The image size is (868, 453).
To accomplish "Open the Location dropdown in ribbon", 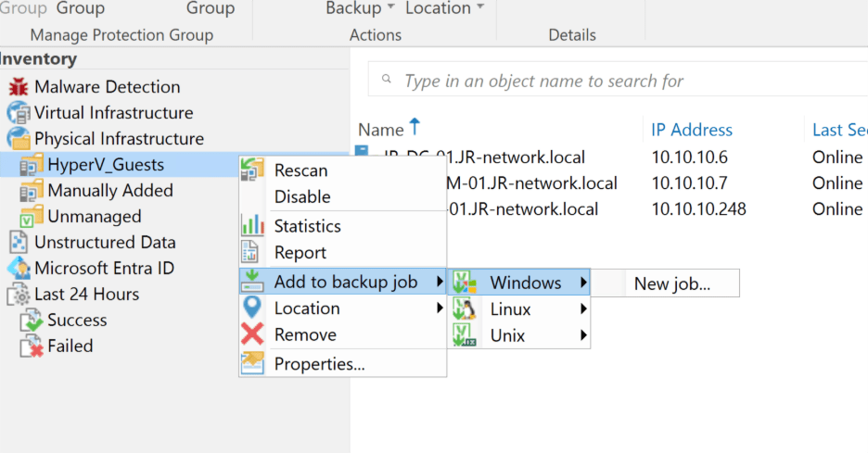I will [x=444, y=8].
